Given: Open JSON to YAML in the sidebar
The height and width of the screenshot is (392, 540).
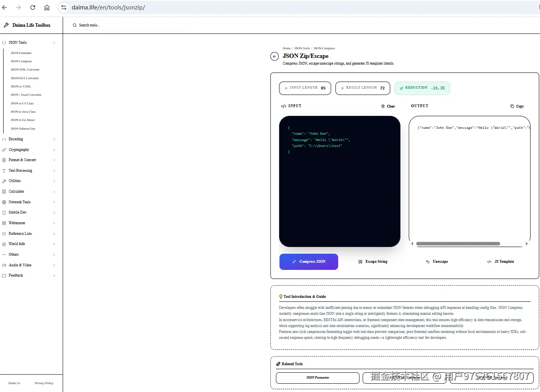Looking at the screenshot, I should [21, 86].
